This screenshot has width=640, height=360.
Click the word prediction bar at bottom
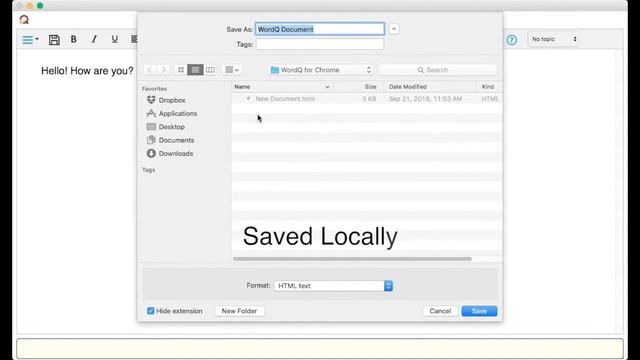pos(320,349)
